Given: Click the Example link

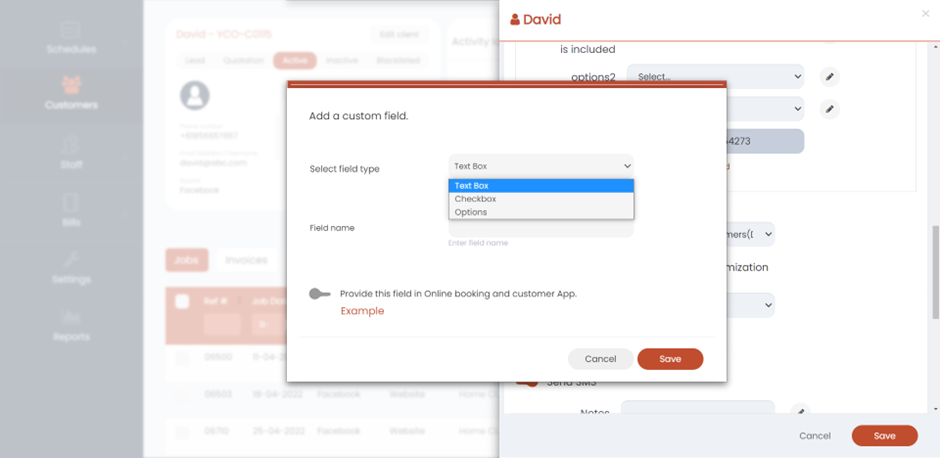Looking at the screenshot, I should [362, 311].
